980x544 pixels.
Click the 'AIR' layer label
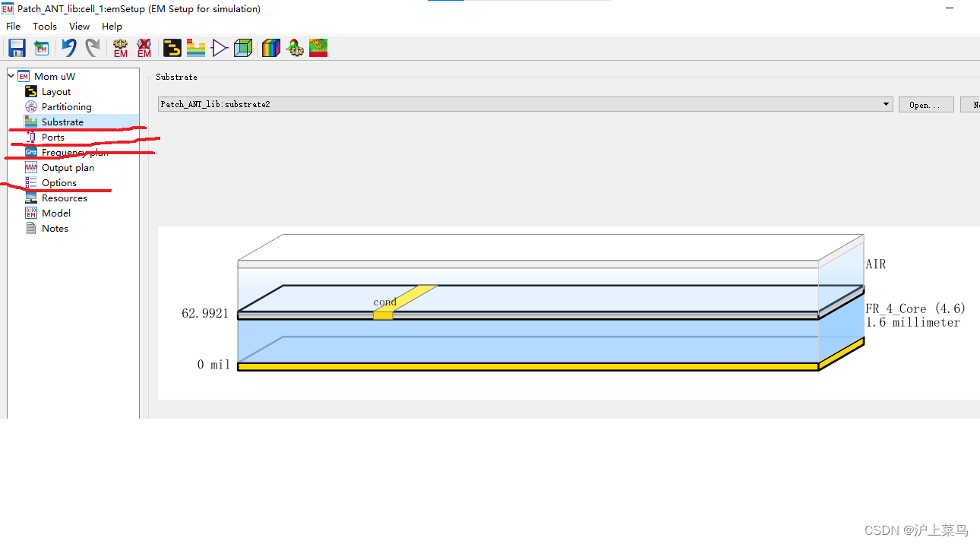click(x=876, y=264)
